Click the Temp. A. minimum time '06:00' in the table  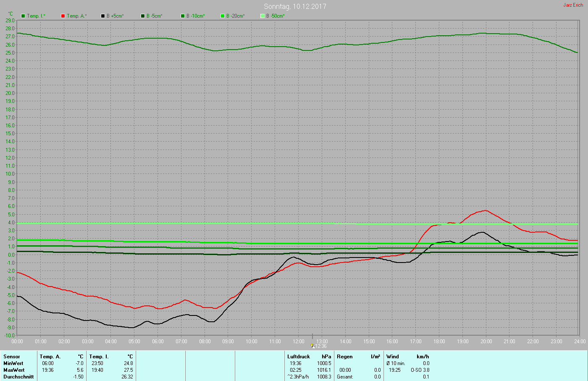[48, 363]
